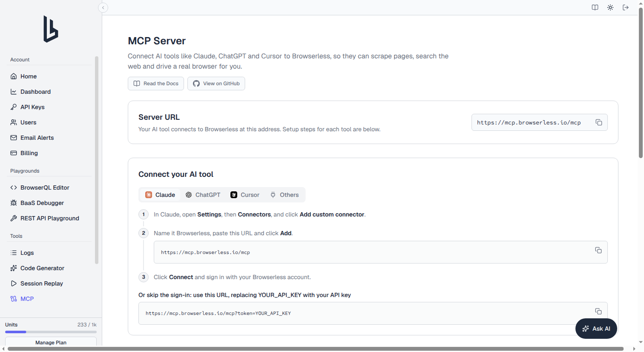Click the Browserless logo

click(51, 29)
